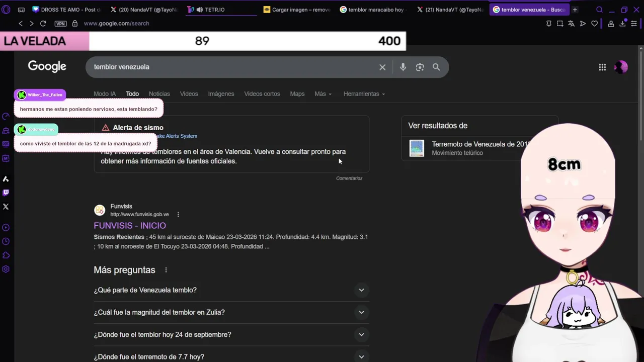Click the Google logo
This screenshot has width=644, height=362.
(x=47, y=66)
